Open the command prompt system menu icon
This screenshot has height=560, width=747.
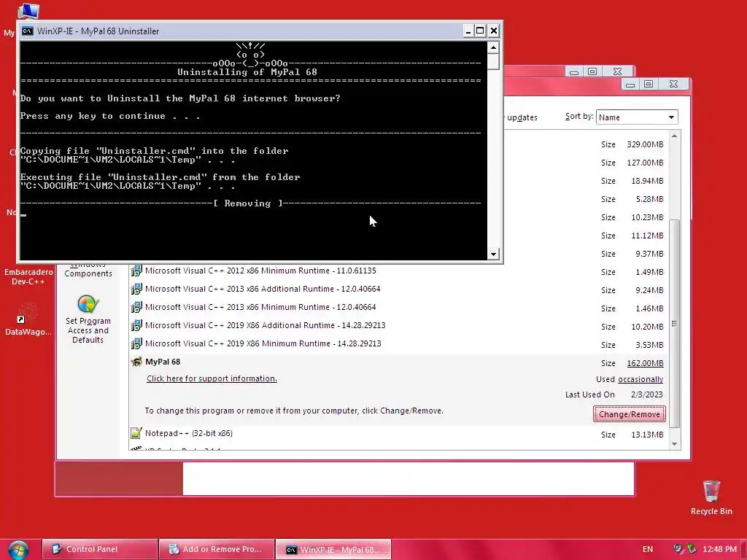click(x=28, y=31)
